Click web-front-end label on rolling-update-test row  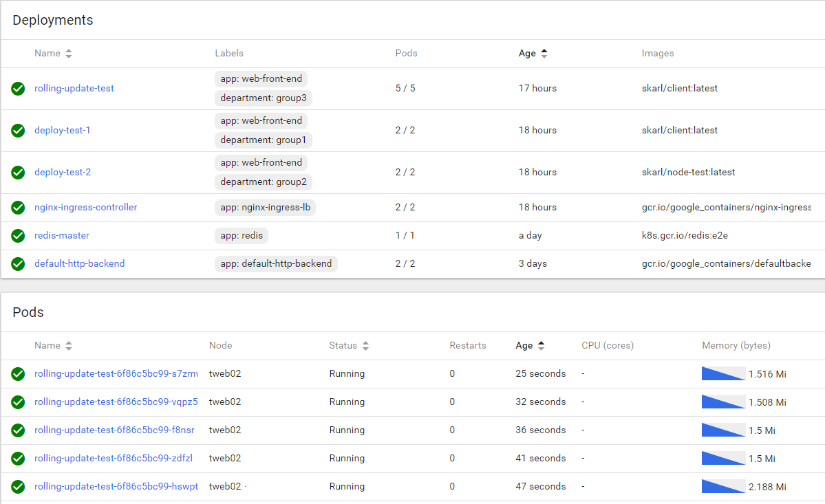tap(261, 79)
